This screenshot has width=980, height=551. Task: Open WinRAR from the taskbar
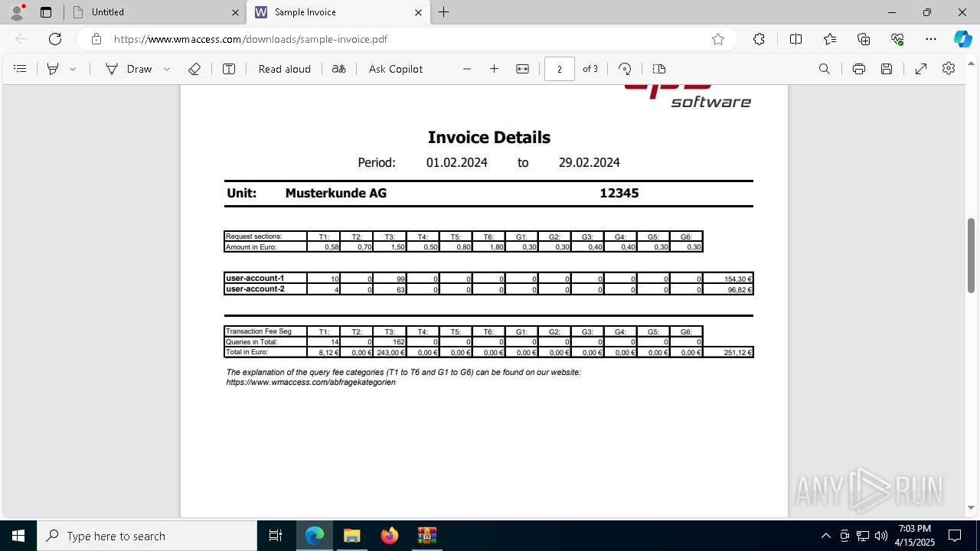(x=426, y=536)
